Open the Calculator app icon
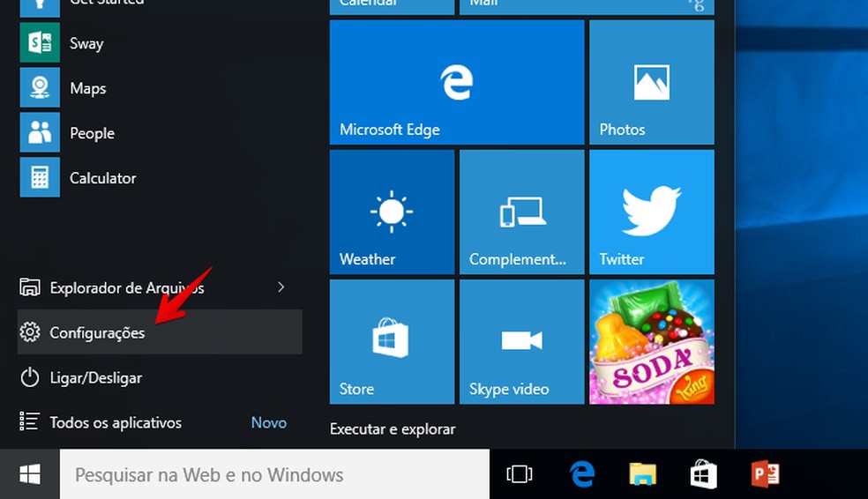Screen dimensions: 868x499 [40, 177]
